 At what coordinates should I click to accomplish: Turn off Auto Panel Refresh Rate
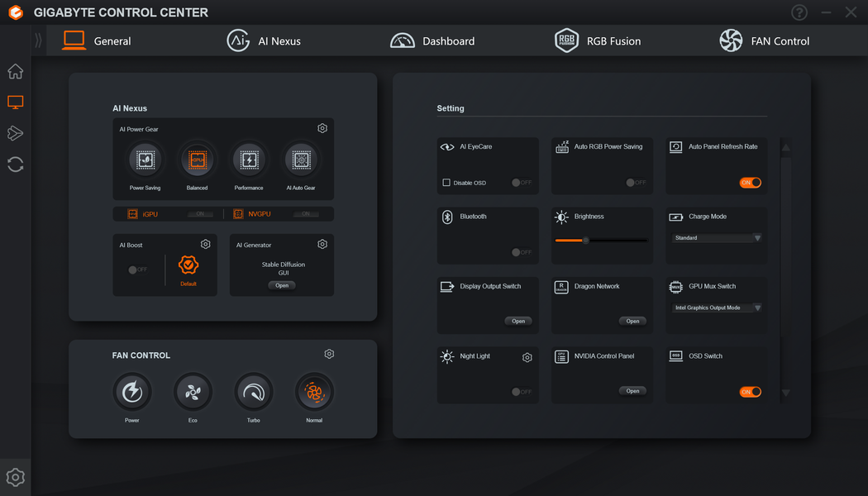pyautogui.click(x=750, y=183)
